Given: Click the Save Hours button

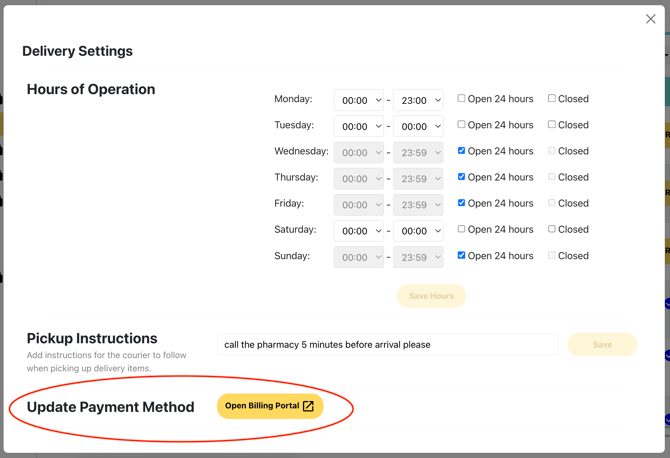Looking at the screenshot, I should [431, 296].
